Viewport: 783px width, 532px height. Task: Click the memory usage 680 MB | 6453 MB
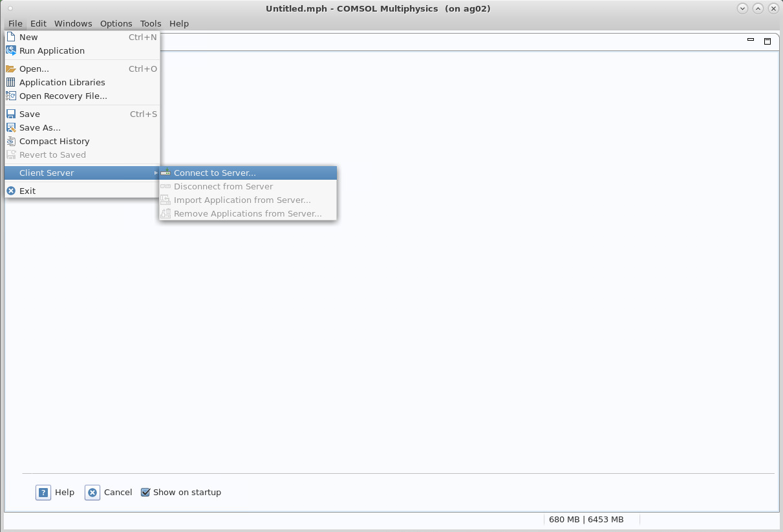586,519
